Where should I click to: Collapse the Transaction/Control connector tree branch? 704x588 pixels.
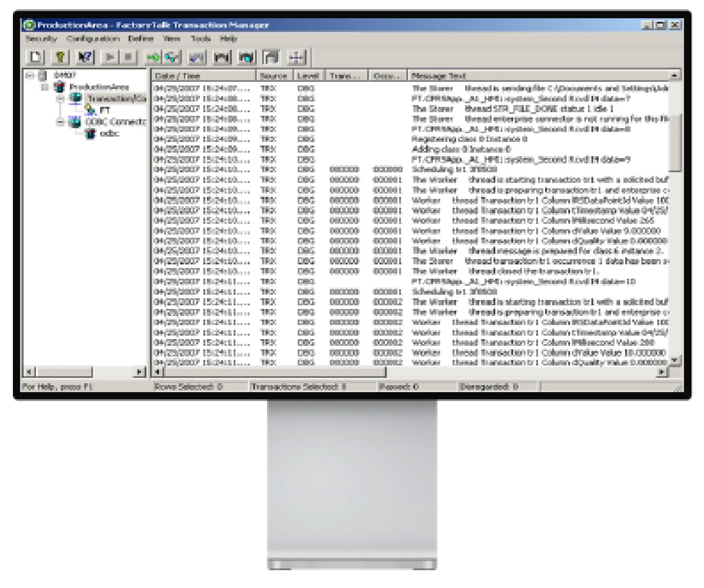pos(61,98)
